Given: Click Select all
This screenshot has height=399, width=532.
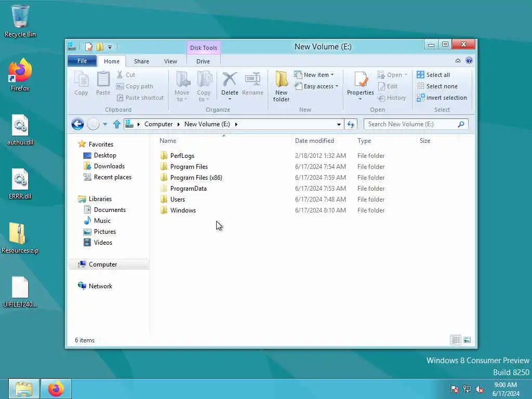Looking at the screenshot, I should click(x=433, y=75).
